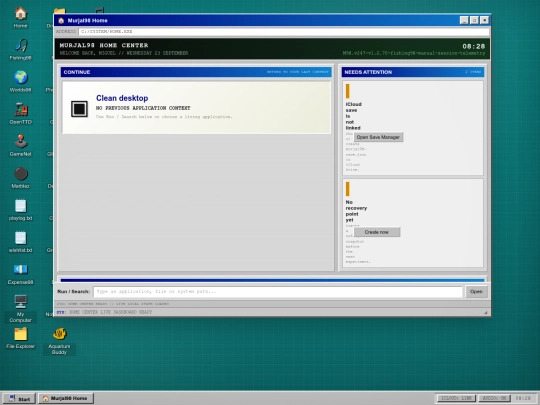Click 'iCloud save is not linked' text
This screenshot has height=405, width=540.
pyautogui.click(x=354, y=116)
